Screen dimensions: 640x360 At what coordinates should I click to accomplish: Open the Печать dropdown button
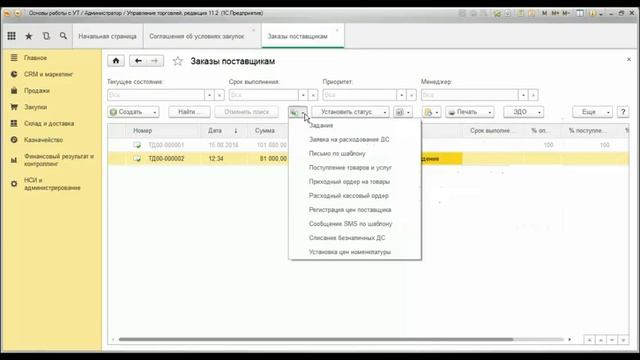470,112
